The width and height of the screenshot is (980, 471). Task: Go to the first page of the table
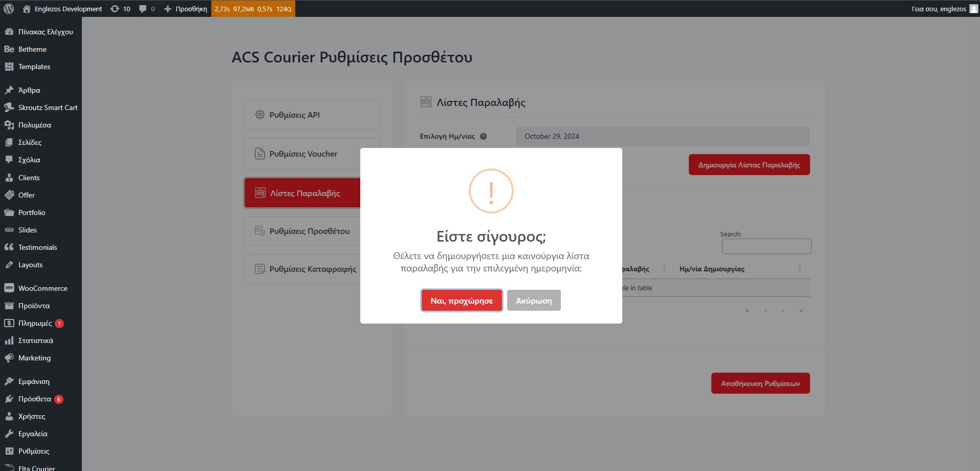[747, 311]
